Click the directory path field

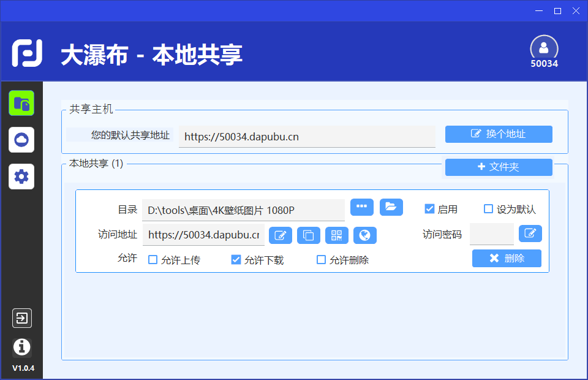coord(243,210)
